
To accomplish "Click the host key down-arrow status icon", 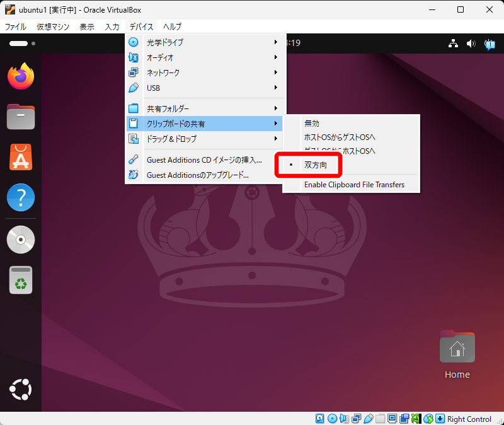I will [440, 419].
